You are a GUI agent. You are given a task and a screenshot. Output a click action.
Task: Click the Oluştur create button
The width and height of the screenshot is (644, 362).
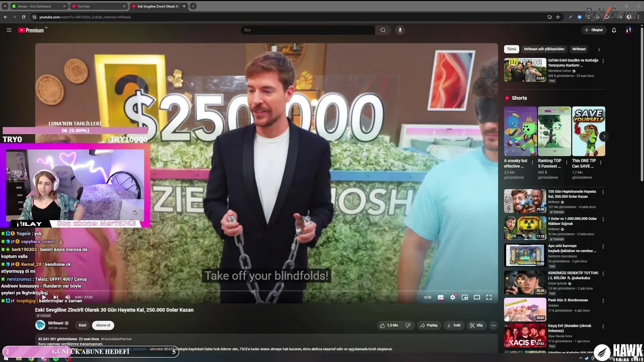[594, 30]
